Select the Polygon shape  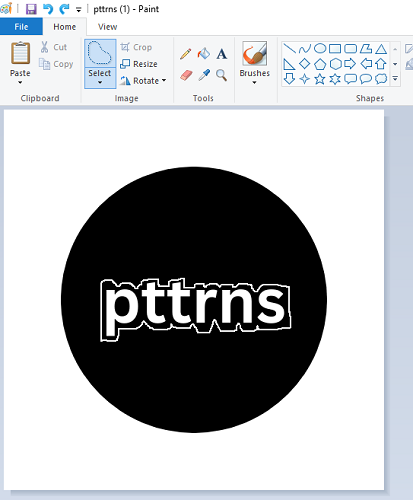pos(366,49)
